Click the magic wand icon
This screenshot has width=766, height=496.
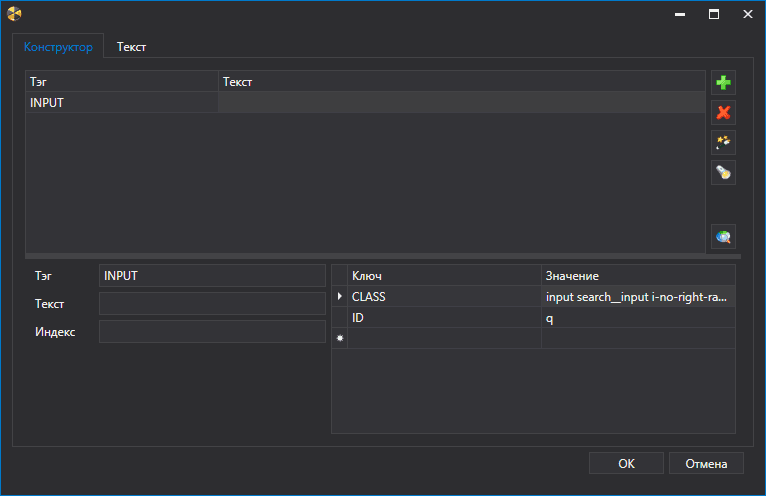tap(723, 142)
